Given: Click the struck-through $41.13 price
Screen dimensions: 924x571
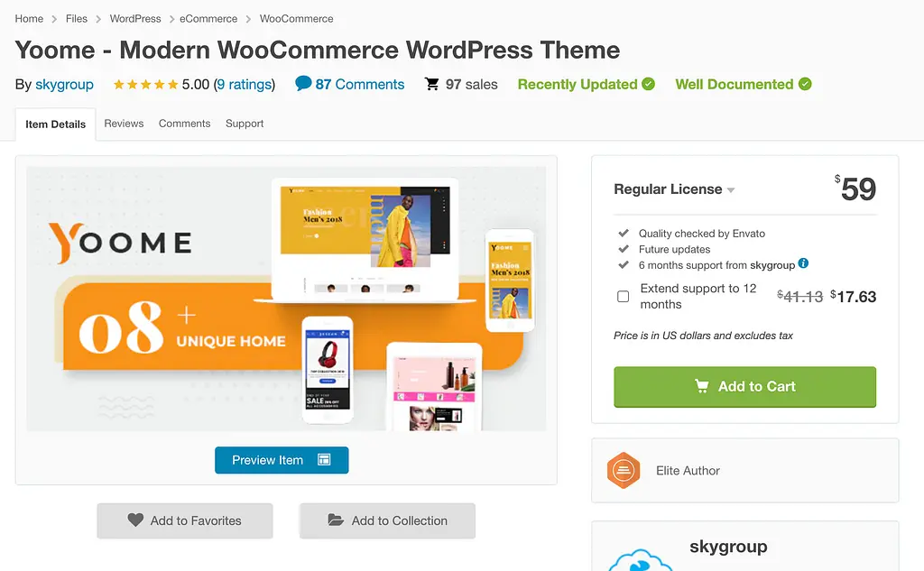Looking at the screenshot, I should (x=799, y=297).
